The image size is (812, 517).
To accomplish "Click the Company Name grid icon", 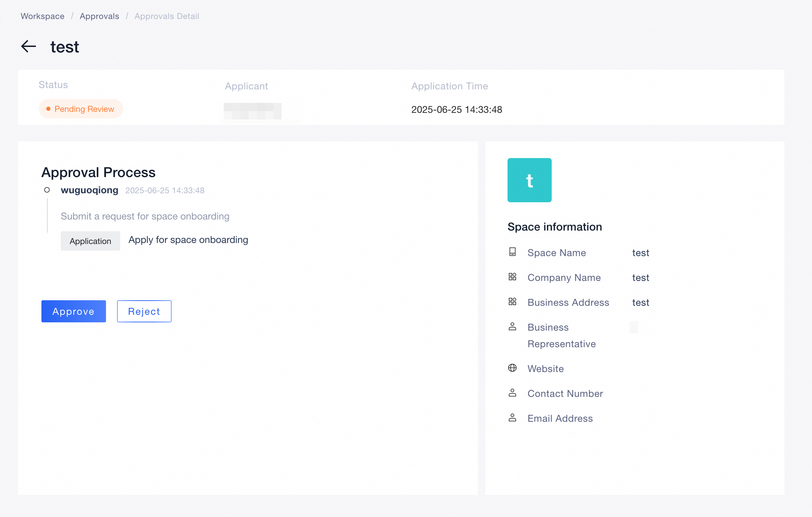I will [x=512, y=277].
